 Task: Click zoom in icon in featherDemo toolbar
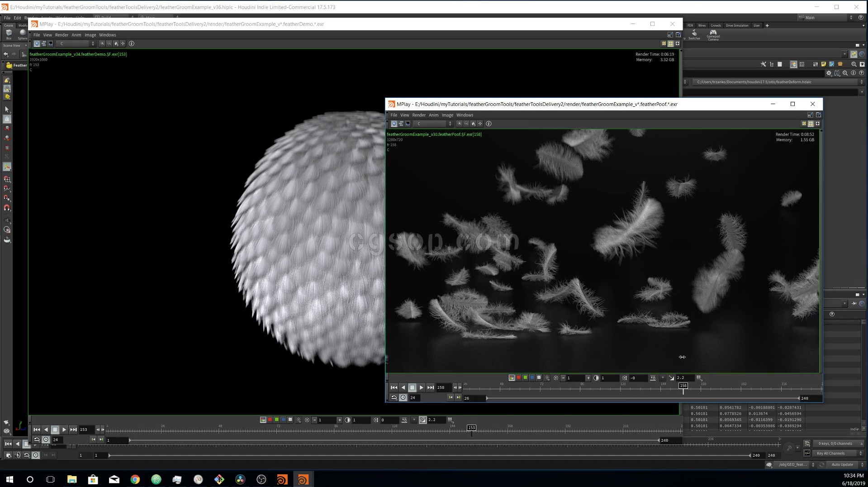tap(102, 43)
